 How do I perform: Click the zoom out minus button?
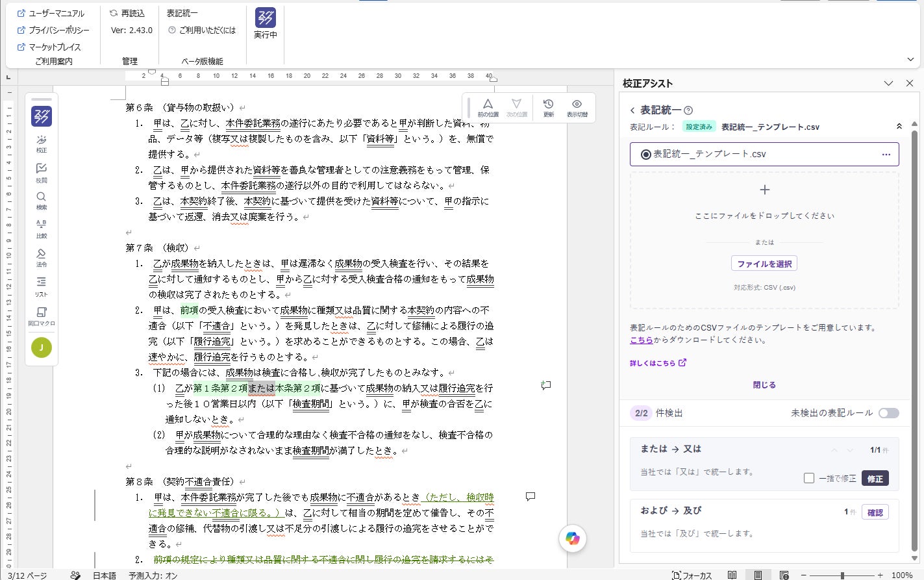point(803,575)
